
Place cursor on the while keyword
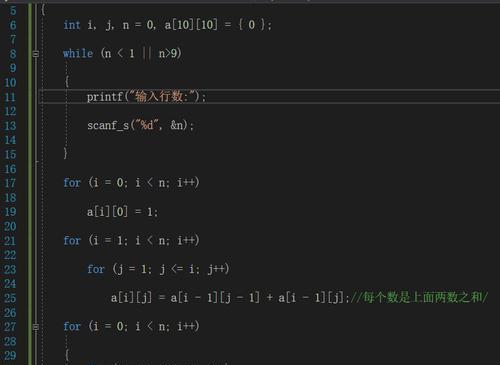coord(78,53)
